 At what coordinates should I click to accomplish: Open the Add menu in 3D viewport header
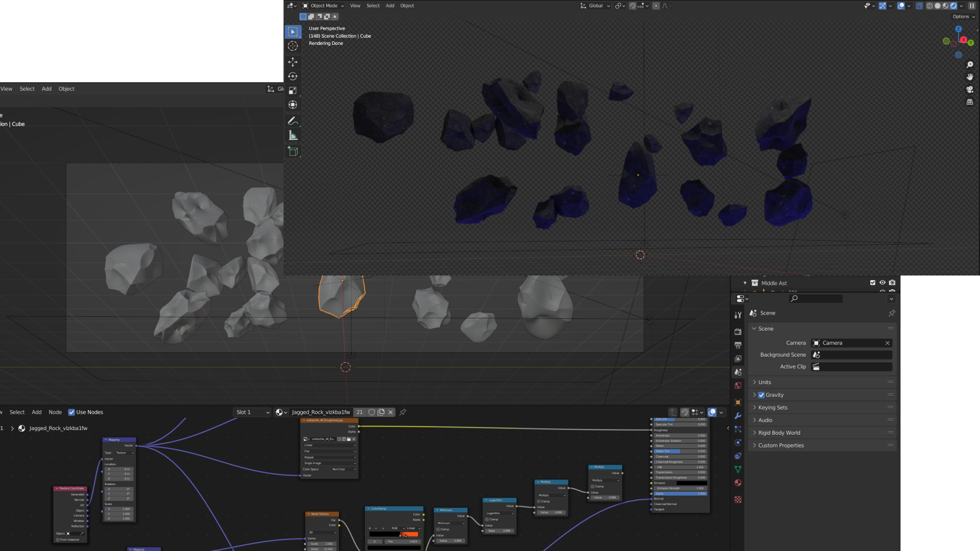tap(389, 6)
